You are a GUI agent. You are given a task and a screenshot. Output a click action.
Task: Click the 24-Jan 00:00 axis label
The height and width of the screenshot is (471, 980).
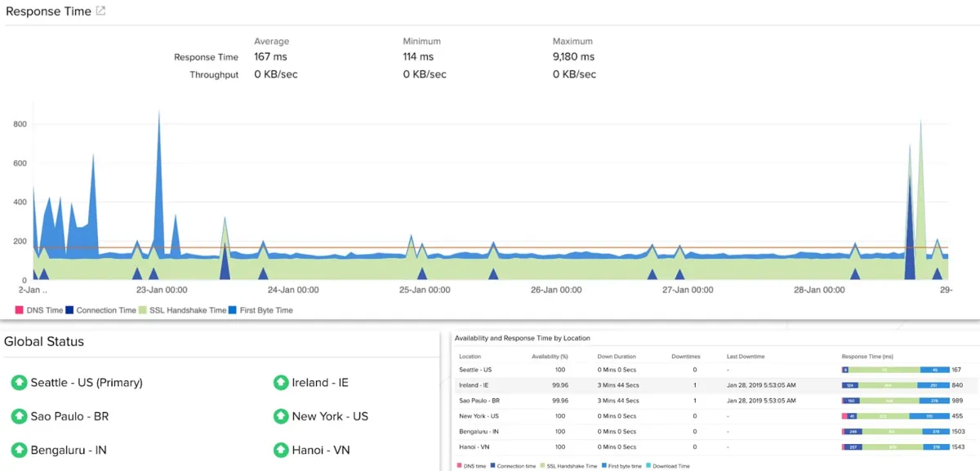click(x=293, y=290)
